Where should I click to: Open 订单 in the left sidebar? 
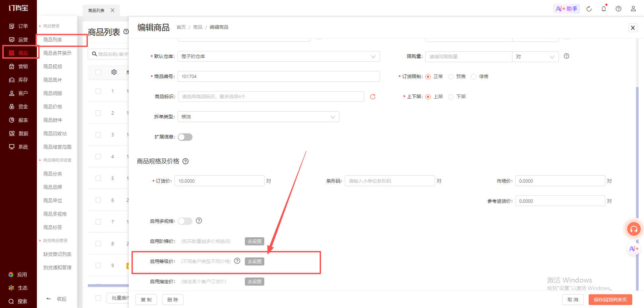tap(18, 26)
